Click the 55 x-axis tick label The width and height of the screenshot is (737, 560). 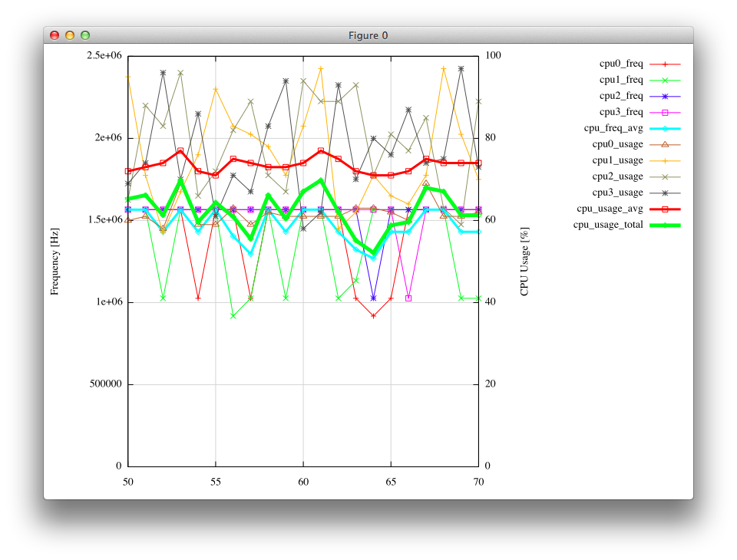pyautogui.click(x=215, y=482)
